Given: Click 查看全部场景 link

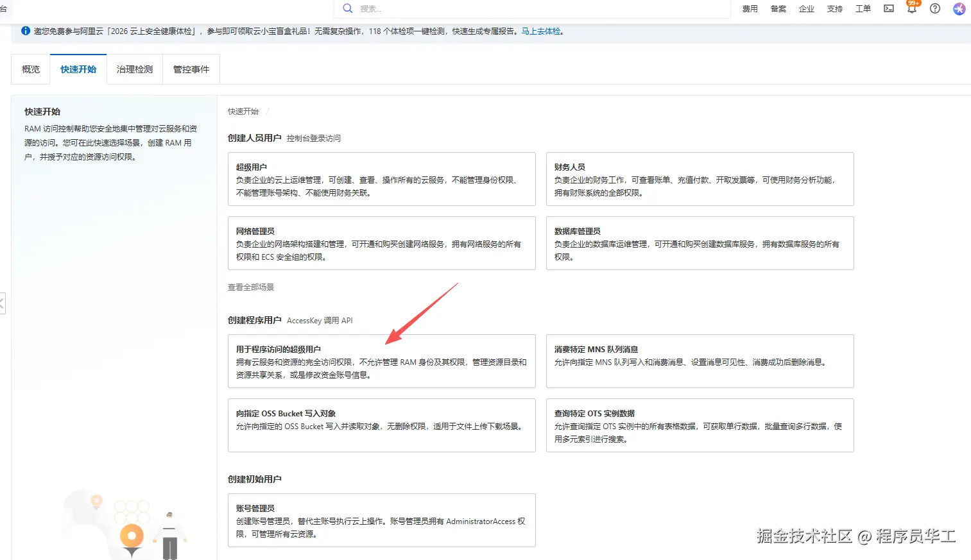Looking at the screenshot, I should point(251,287).
